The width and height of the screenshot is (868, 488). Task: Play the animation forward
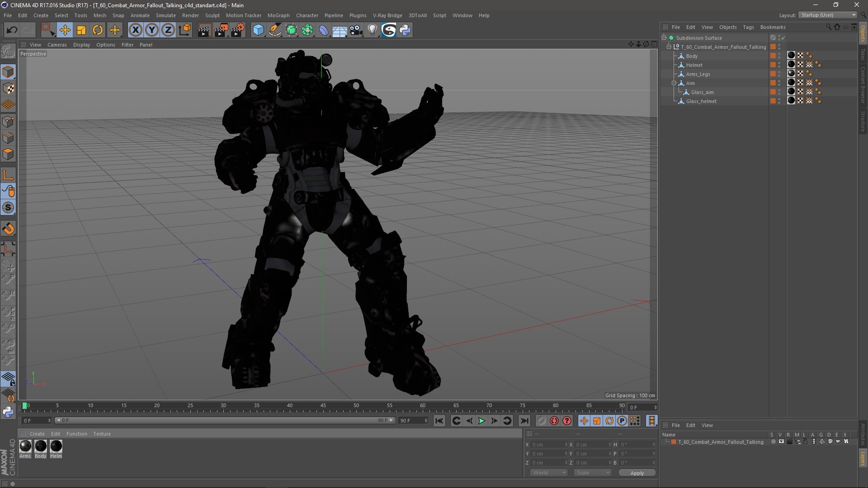481,421
